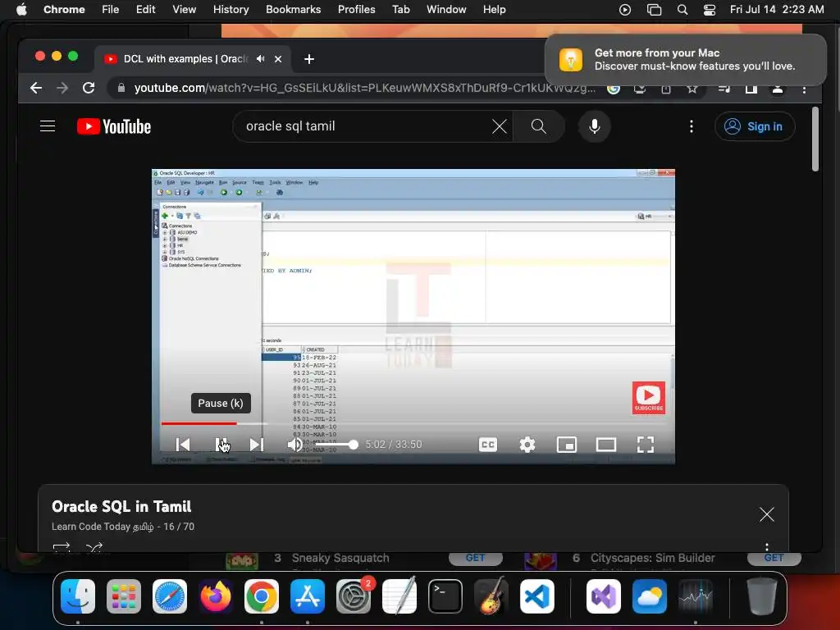The width and height of the screenshot is (840, 630).
Task: Toggle theater mode on the player
Action: (x=606, y=444)
